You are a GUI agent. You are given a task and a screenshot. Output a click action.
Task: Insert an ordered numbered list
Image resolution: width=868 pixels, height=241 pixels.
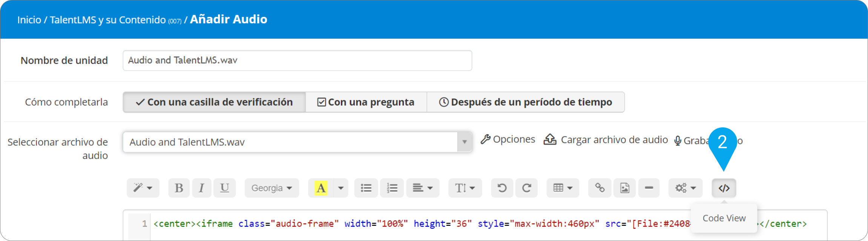[x=392, y=188]
